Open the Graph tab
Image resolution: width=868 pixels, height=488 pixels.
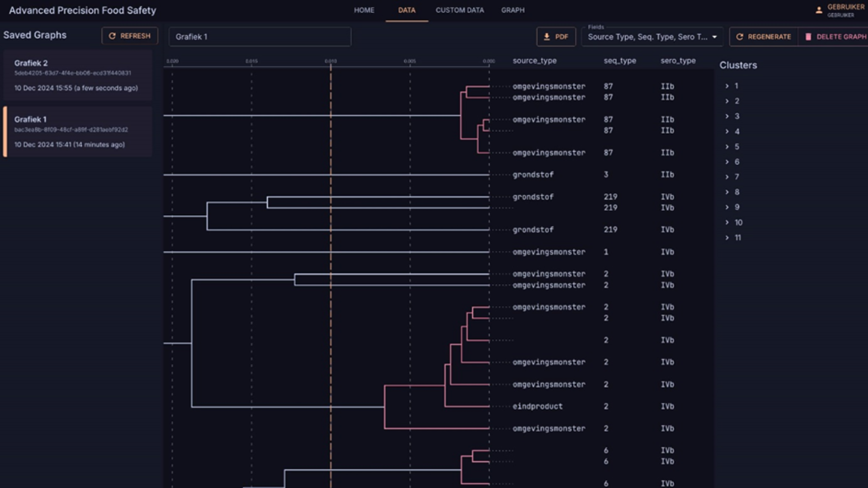(513, 10)
